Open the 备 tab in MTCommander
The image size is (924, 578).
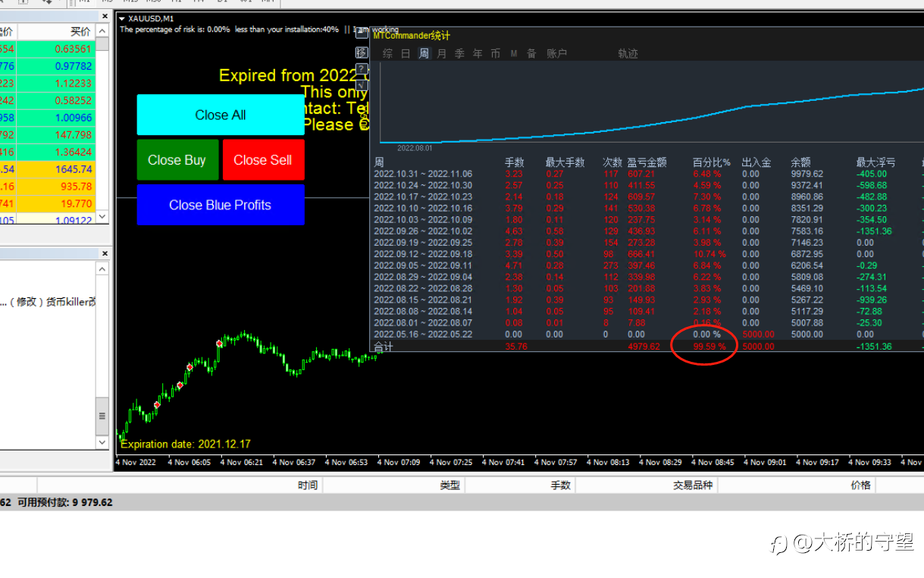[x=531, y=54]
